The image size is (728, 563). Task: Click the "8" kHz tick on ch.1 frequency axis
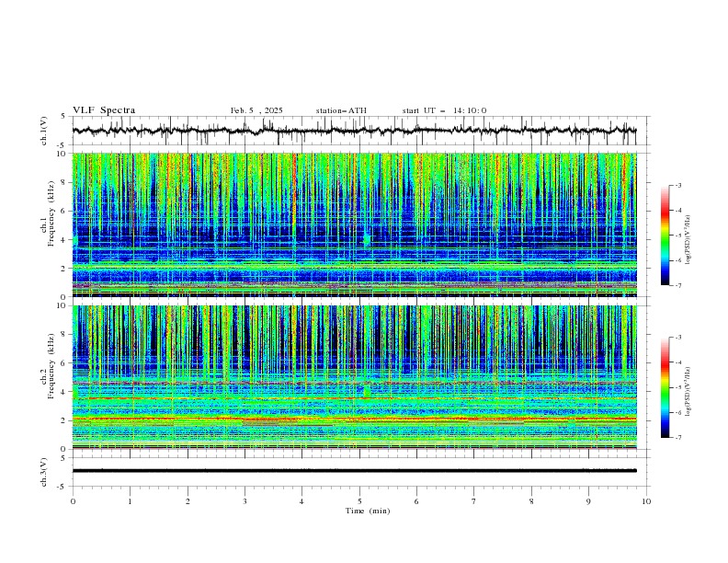pos(63,182)
